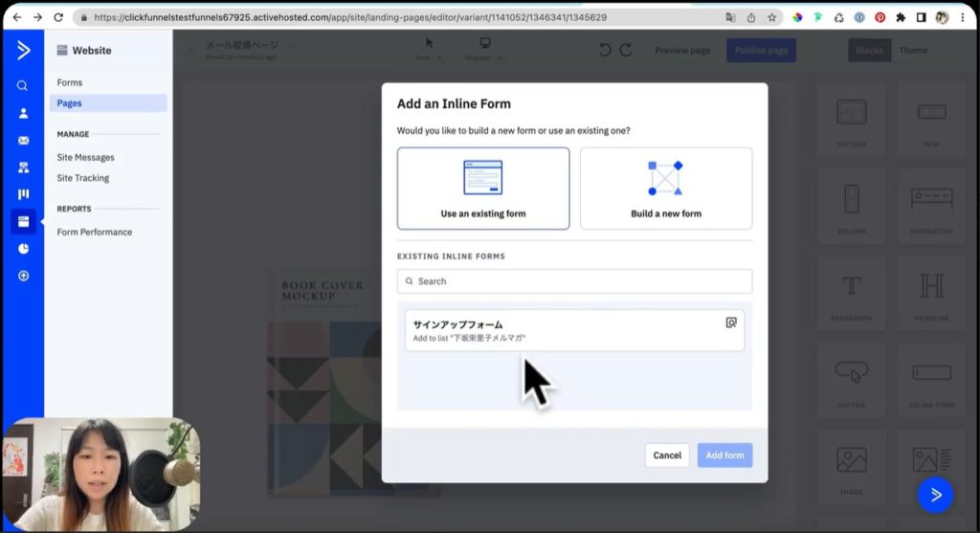Open Reports pie chart icon in sidebar
The height and width of the screenshot is (533, 980).
tap(23, 249)
